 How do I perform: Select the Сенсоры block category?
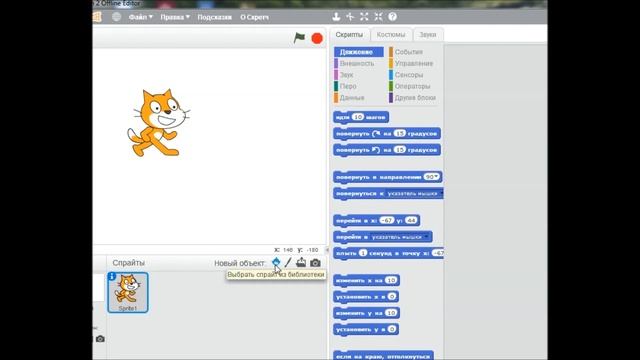click(x=409, y=75)
